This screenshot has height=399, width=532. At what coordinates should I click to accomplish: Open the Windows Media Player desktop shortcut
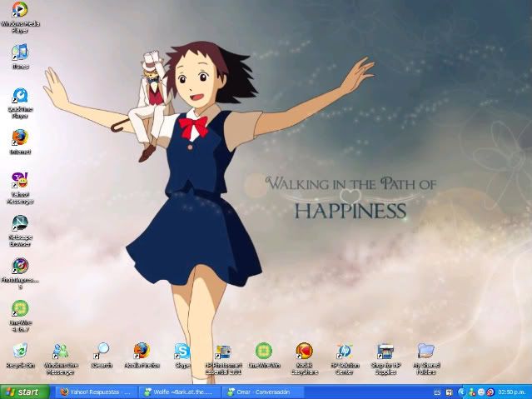pyautogui.click(x=20, y=17)
